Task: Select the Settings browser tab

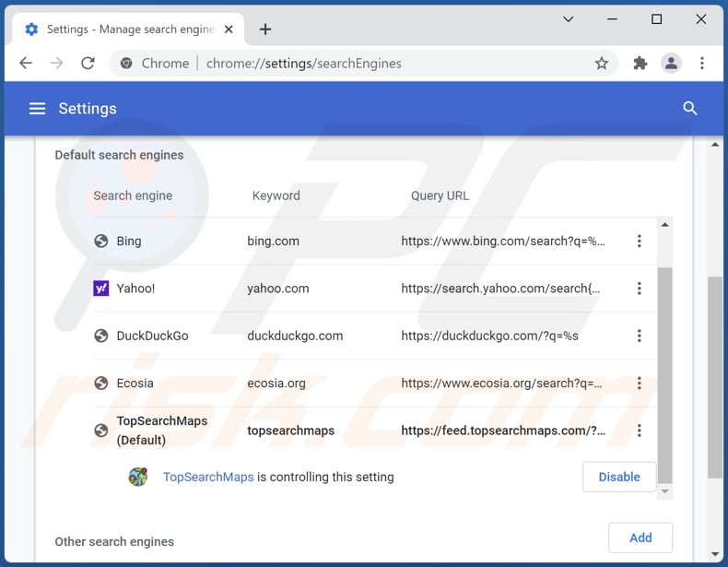Action: click(129, 30)
